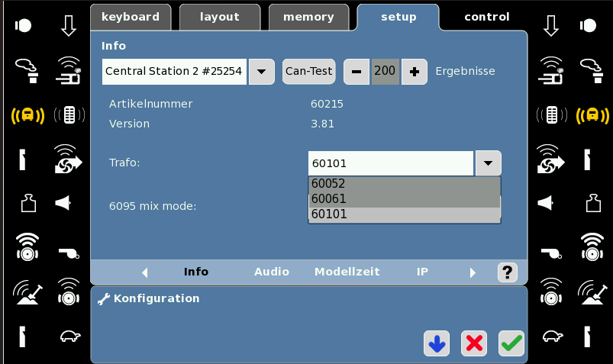Viewport: 613px width, 364px height.
Task: Sound the horn icon in right panel
Action: (546, 203)
